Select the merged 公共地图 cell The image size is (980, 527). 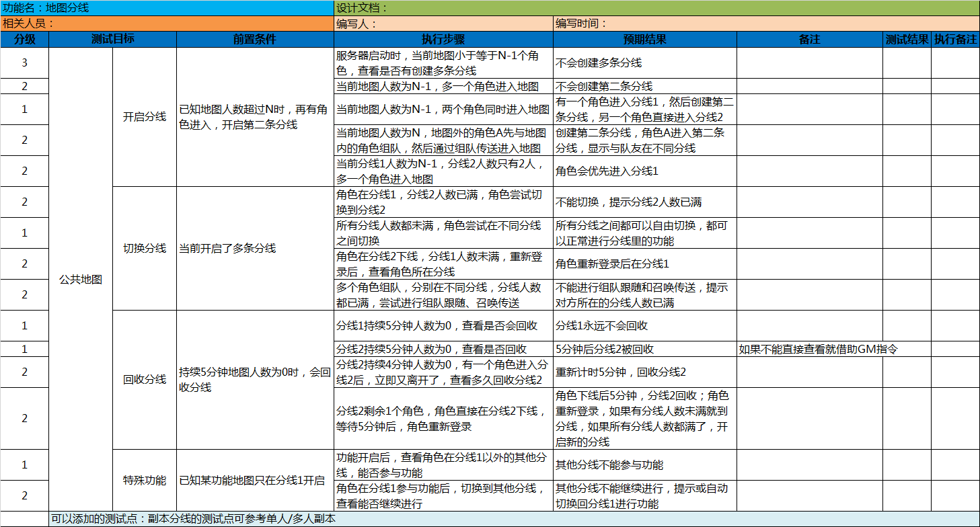click(x=81, y=279)
